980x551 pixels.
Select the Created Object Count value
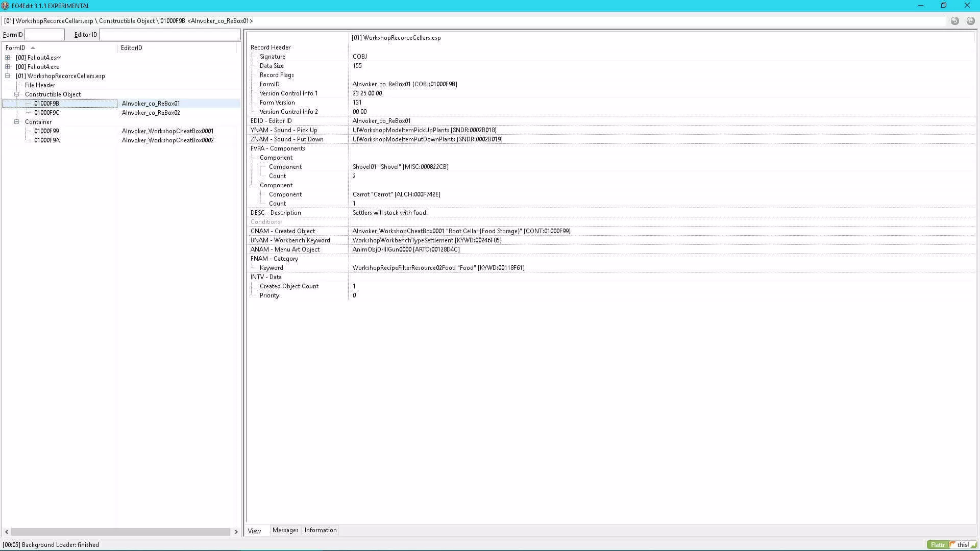(x=354, y=286)
